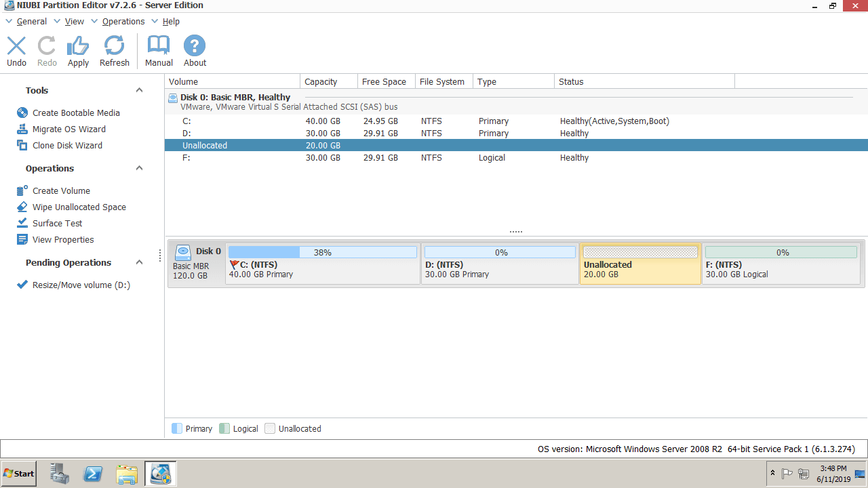The image size is (868, 488).
Task: Click the Undo toolbar icon
Action: (16, 52)
